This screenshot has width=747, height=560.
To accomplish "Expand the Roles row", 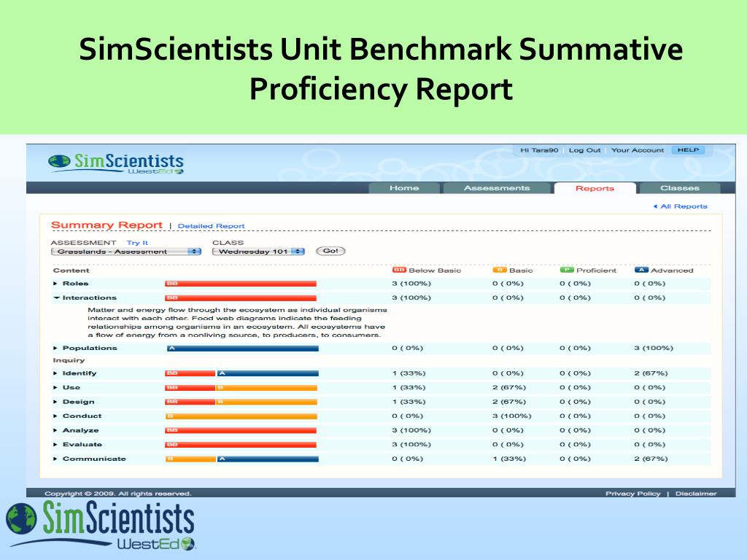I will pos(55,284).
